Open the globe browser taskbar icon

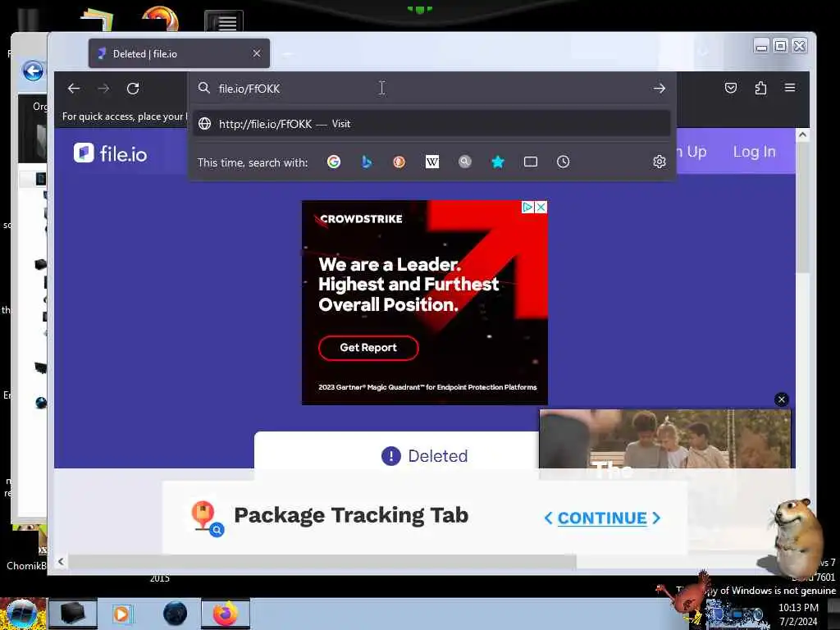[176, 614]
